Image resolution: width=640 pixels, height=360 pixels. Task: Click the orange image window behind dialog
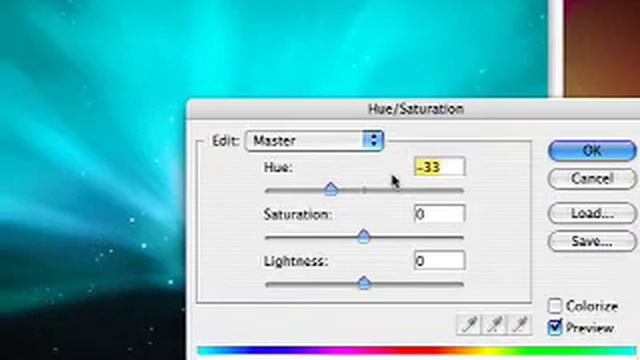(602, 48)
